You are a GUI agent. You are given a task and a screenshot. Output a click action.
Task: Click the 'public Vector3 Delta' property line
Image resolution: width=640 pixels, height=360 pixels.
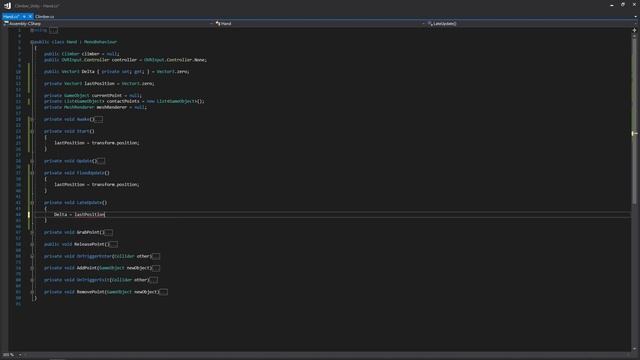click(x=117, y=72)
